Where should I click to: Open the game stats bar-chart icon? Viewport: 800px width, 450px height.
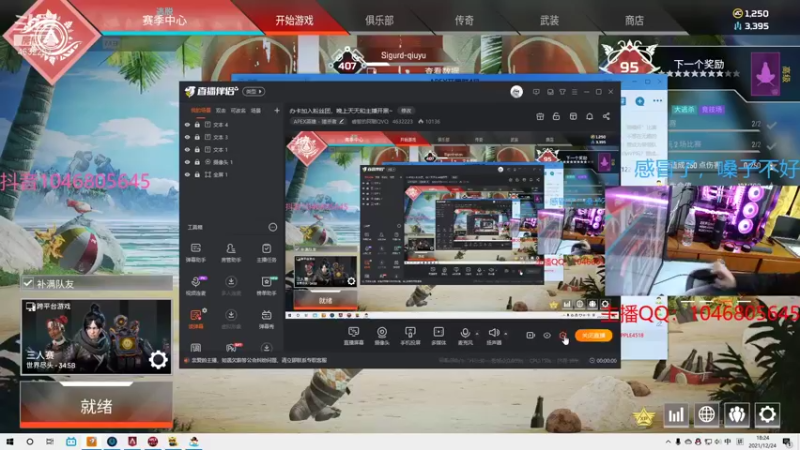[676, 414]
